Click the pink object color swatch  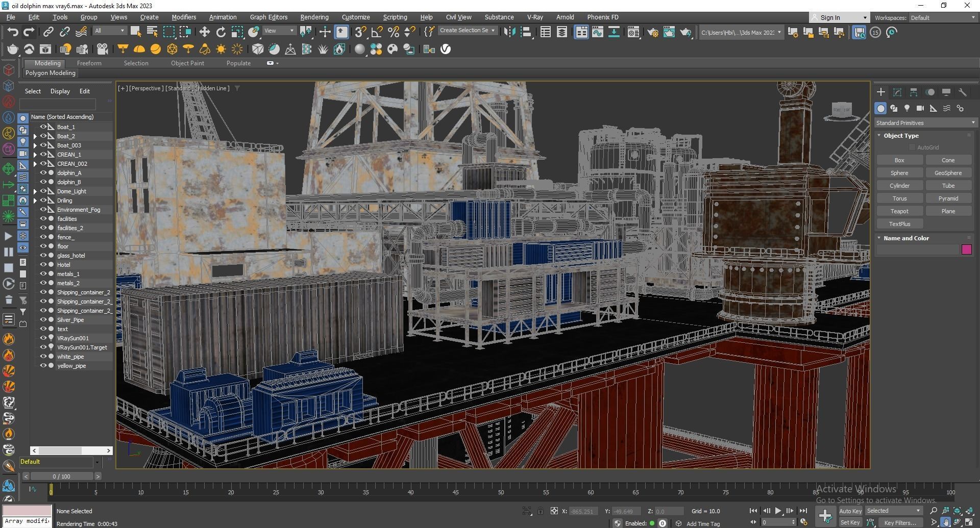[x=966, y=249]
